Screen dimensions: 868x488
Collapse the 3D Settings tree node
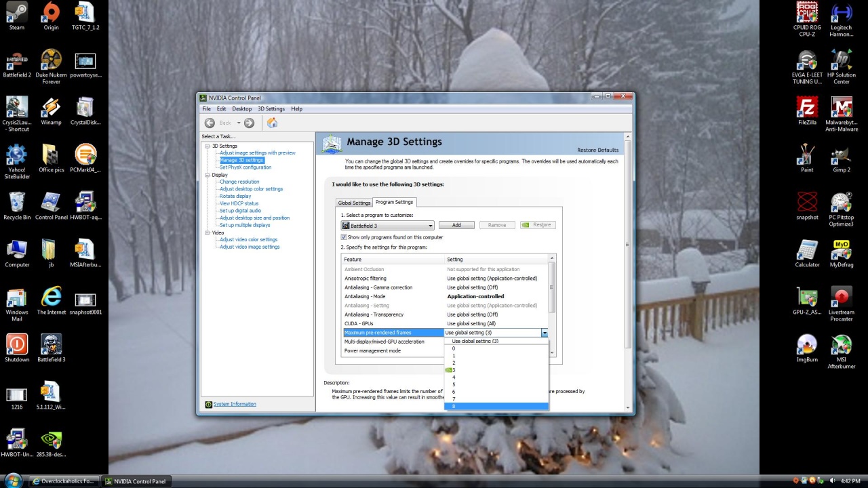point(208,146)
